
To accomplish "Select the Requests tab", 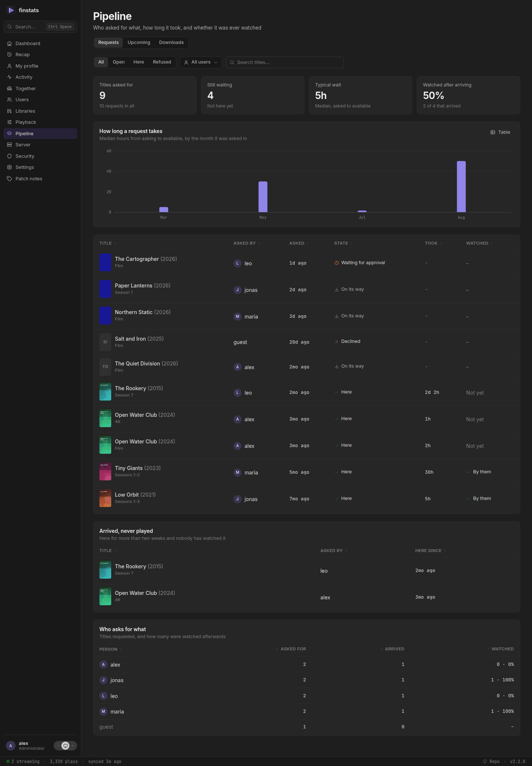I will 108,42.
